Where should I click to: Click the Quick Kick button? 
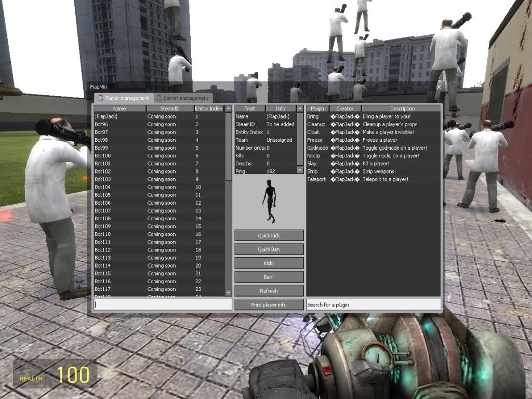coord(269,235)
